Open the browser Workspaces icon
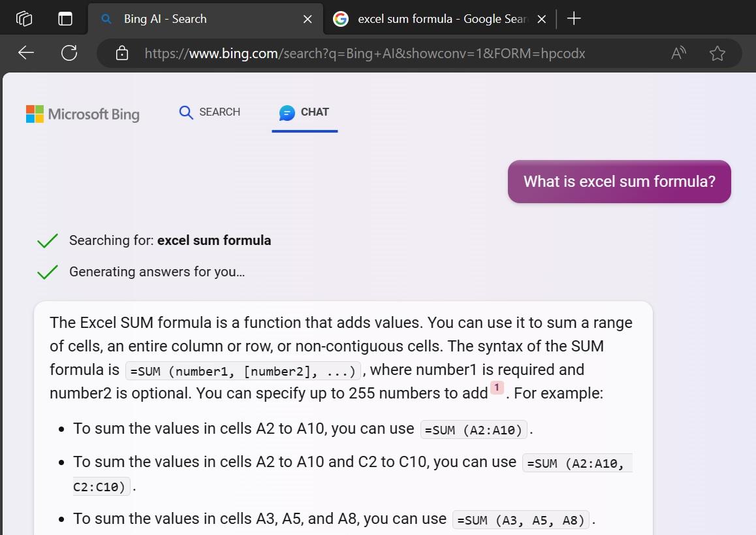756x535 pixels. pos(24,19)
